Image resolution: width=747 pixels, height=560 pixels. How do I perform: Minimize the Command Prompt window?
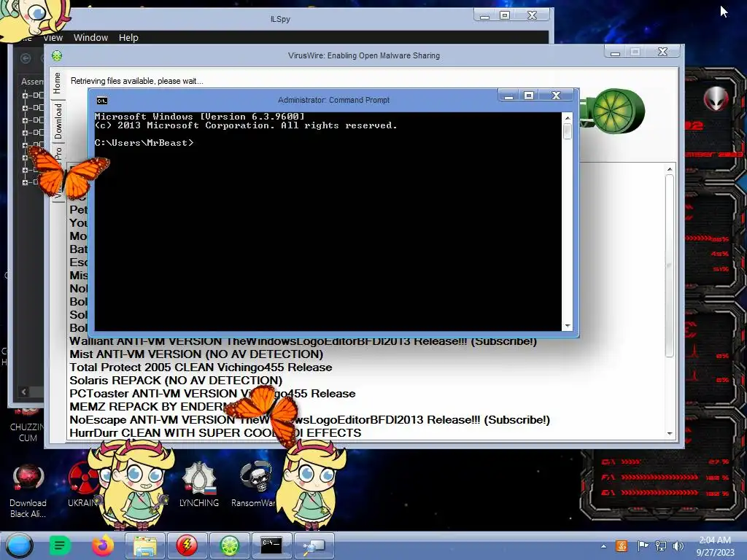pos(508,96)
